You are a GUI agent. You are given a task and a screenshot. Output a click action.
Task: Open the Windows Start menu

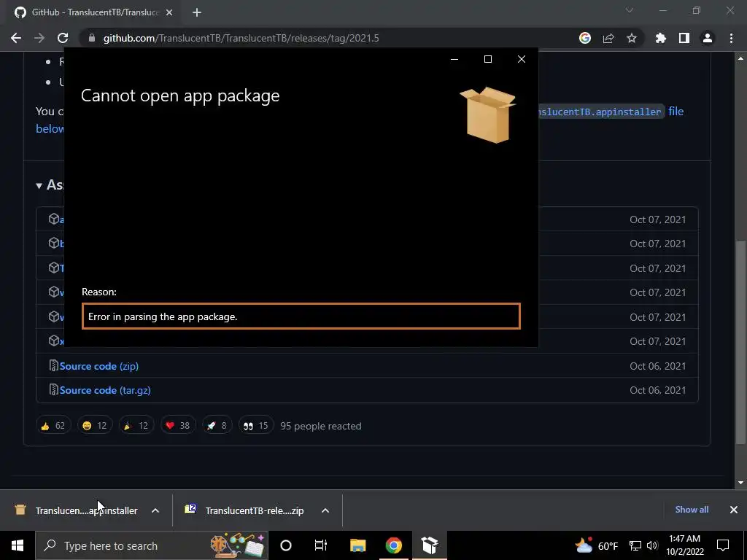(x=18, y=545)
